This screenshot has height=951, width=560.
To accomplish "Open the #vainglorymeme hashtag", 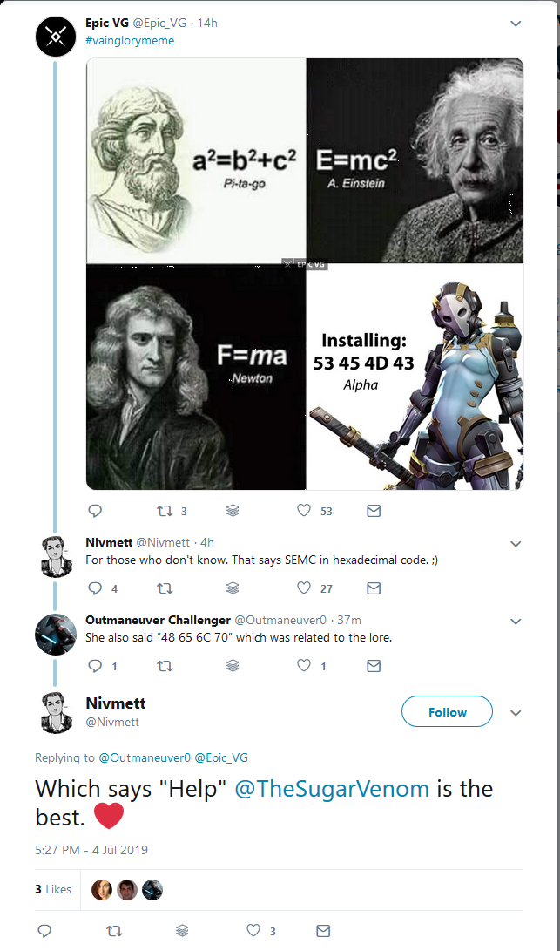I will 130,40.
